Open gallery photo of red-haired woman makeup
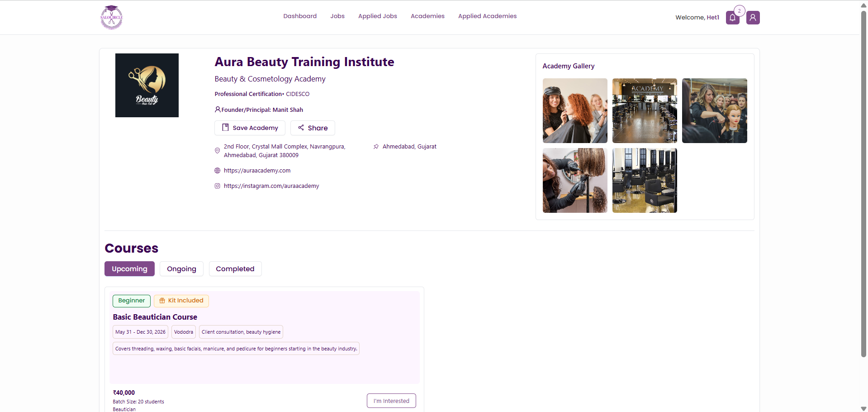This screenshot has width=868, height=412. (575, 110)
